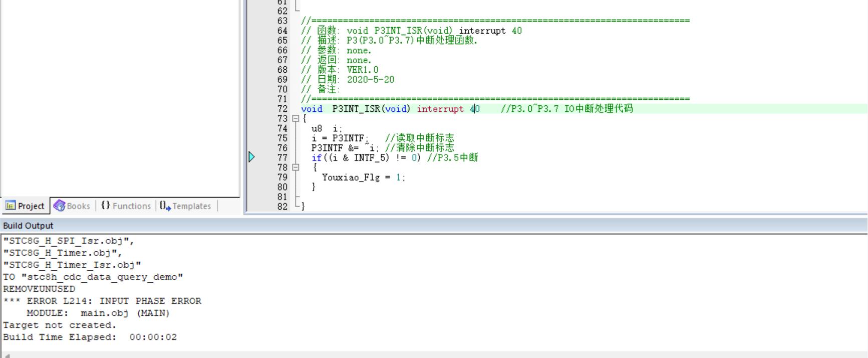Collapse the if block at line 78
The width and height of the screenshot is (868, 358).
[296, 167]
